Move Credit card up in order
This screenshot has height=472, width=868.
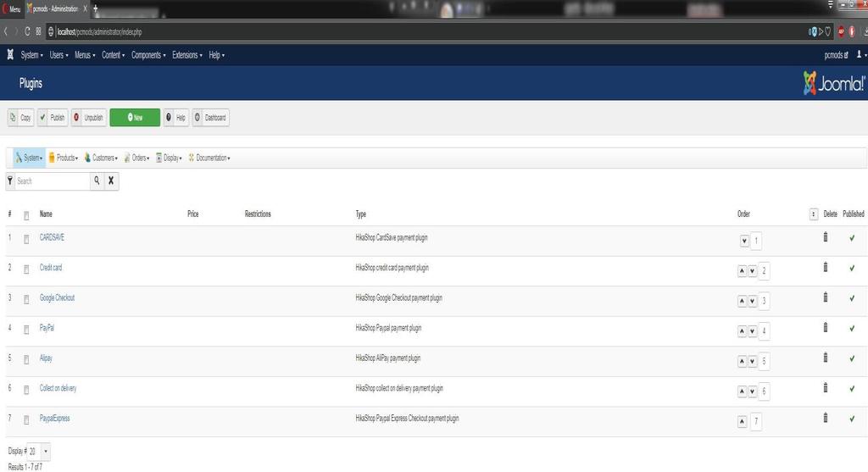742,271
